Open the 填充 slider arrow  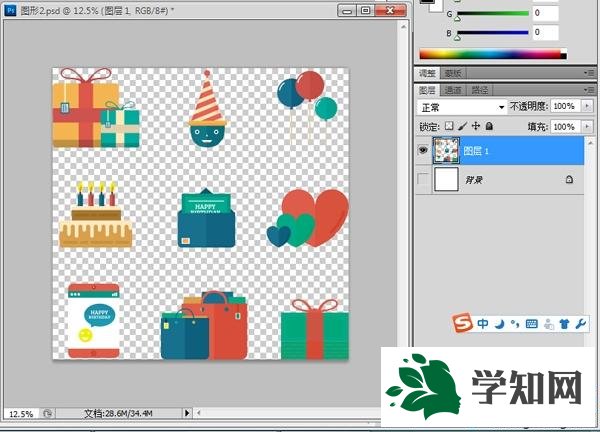(x=587, y=126)
